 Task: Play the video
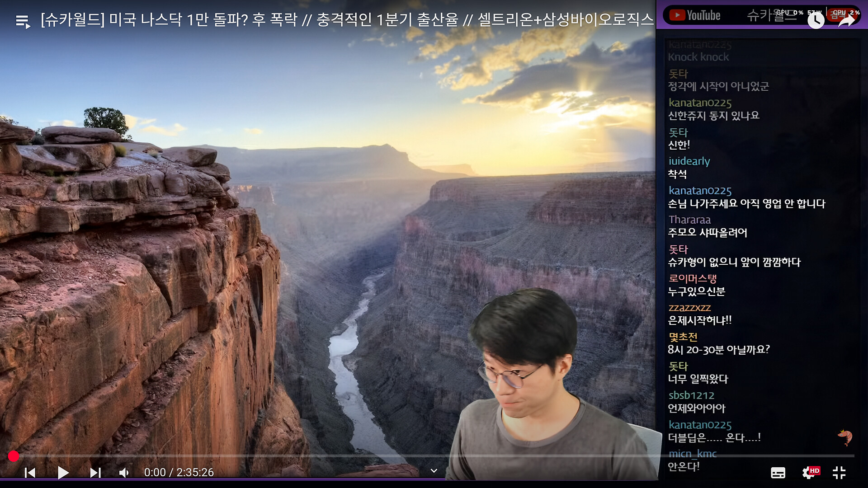coord(63,473)
